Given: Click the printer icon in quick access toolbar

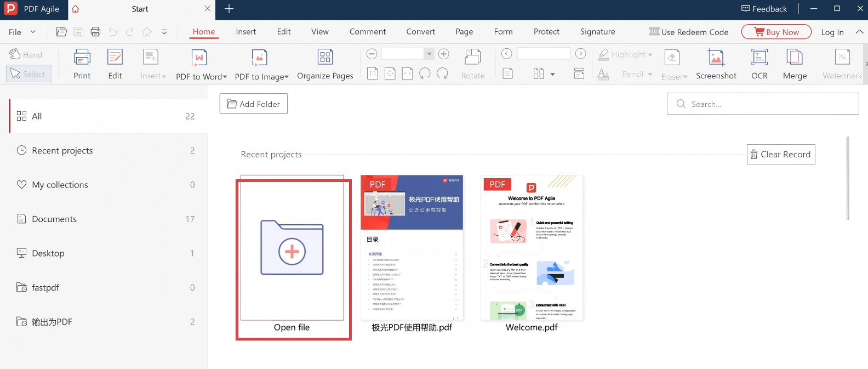Looking at the screenshot, I should pos(95,32).
